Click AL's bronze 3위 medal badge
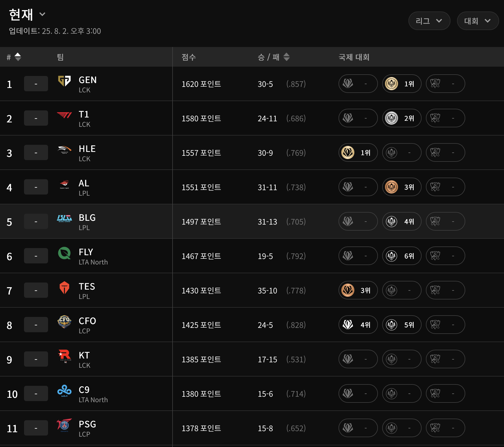 pyautogui.click(x=402, y=187)
